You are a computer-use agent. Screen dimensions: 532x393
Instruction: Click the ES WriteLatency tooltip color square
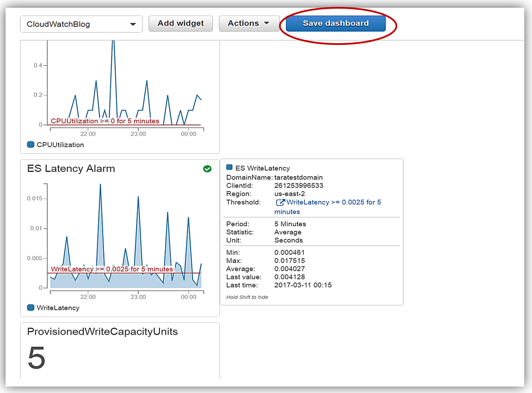pyautogui.click(x=229, y=168)
